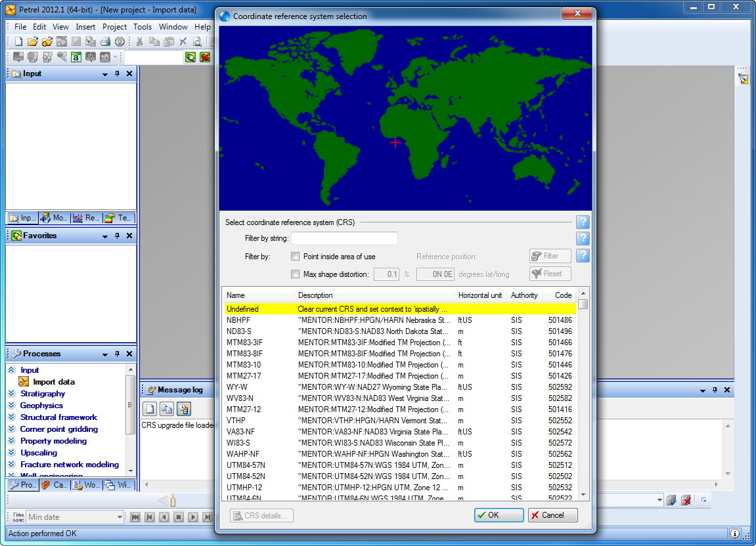Click the CRS list vertical scrollbar
The width and height of the screenshot is (756, 546).
coord(583,394)
